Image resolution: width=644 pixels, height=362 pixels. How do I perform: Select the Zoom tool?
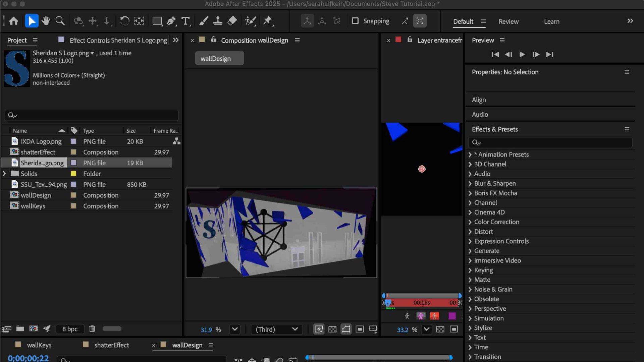point(60,21)
